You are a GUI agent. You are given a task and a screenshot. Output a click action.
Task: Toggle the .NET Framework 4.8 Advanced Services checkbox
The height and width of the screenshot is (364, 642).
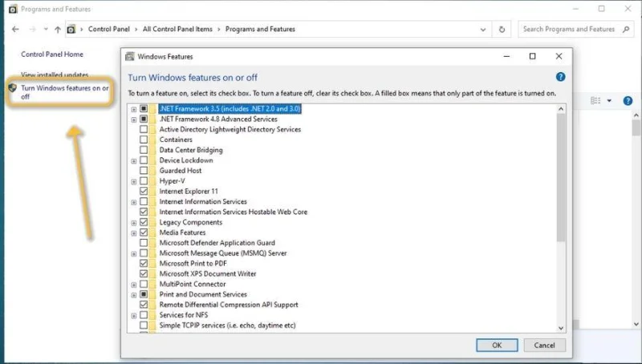(144, 119)
